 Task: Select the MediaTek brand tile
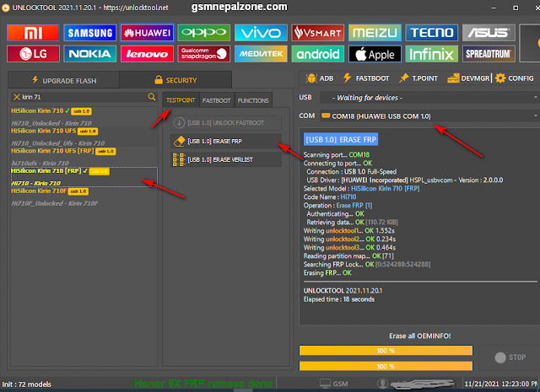(261, 54)
